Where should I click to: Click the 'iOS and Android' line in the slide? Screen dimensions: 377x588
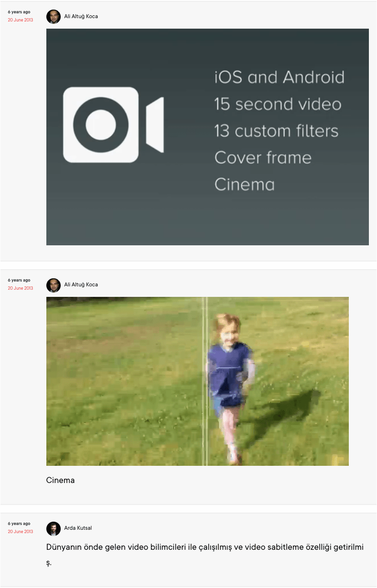point(279,77)
